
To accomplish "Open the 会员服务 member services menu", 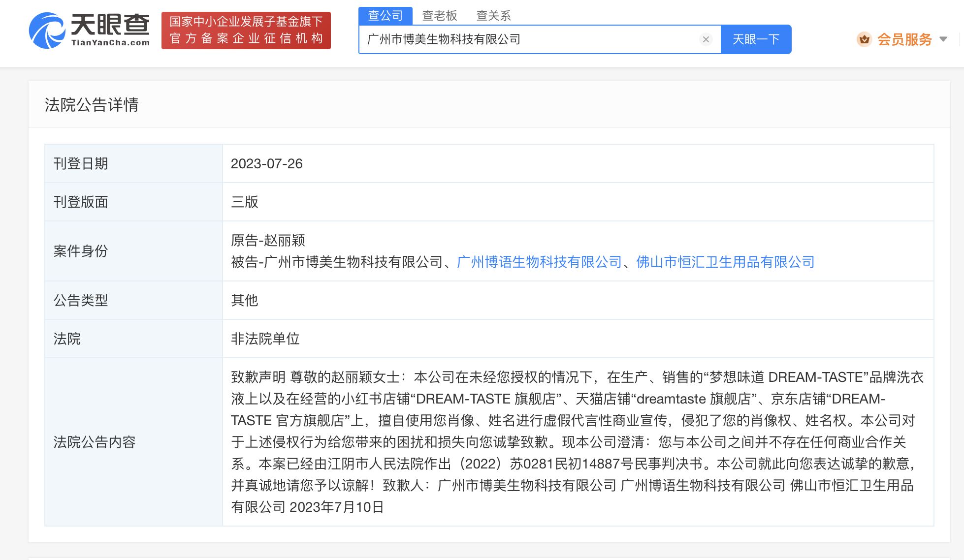I will (x=904, y=39).
